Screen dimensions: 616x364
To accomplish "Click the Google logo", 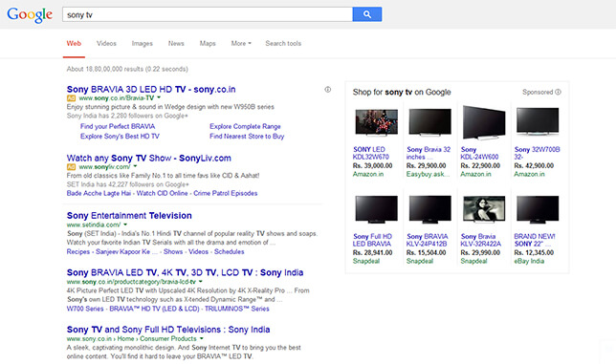I will (30, 15).
